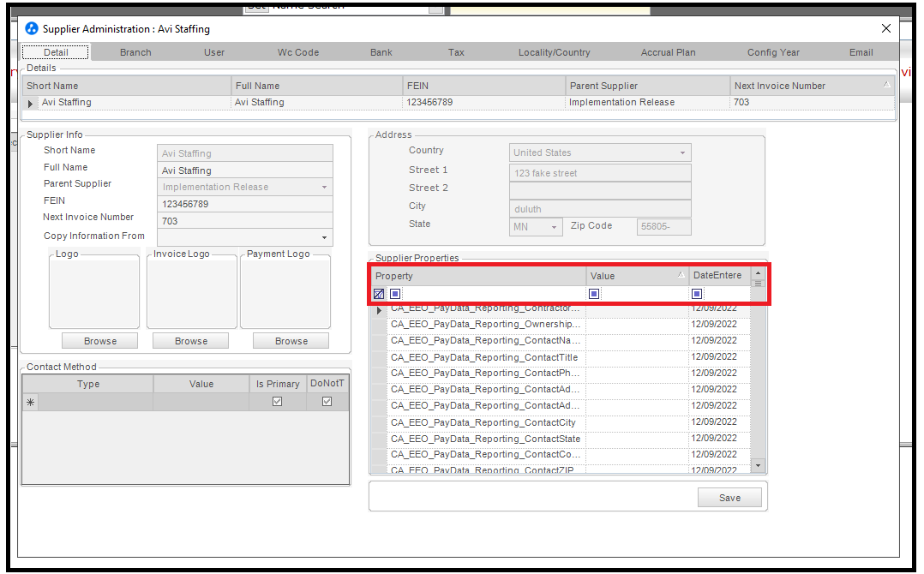Click the Type column header in Contact Method
The image size is (924, 574).
tap(88, 384)
